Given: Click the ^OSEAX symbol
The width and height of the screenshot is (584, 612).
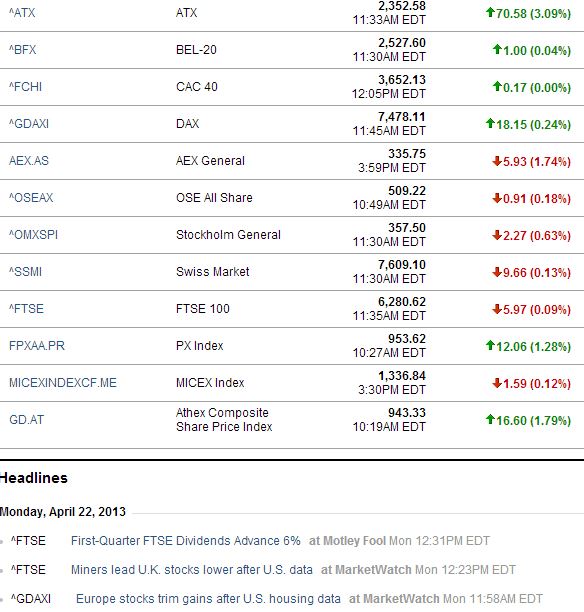Looking at the screenshot, I should [31, 198].
